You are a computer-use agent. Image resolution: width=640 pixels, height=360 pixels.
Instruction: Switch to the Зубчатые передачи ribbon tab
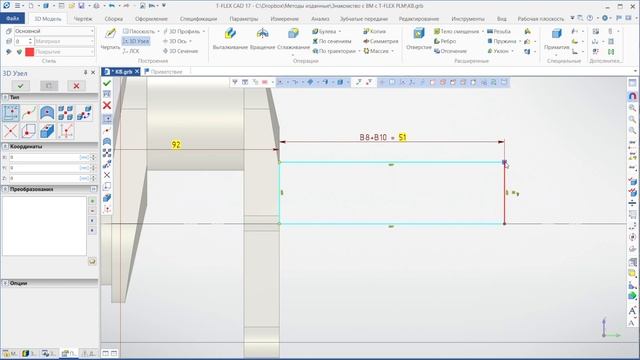364,19
